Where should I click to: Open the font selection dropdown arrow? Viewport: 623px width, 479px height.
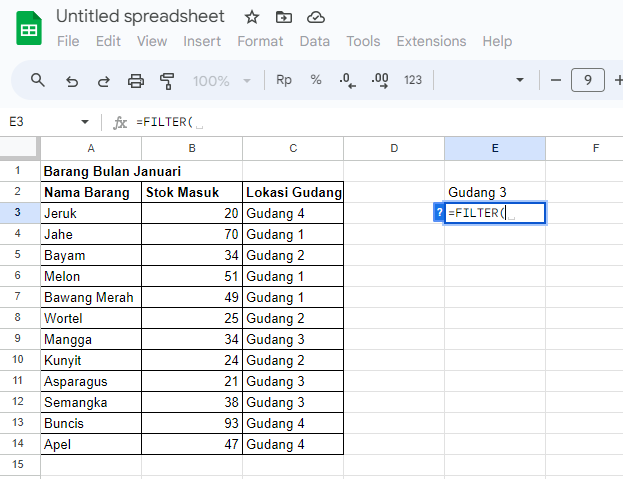click(519, 81)
